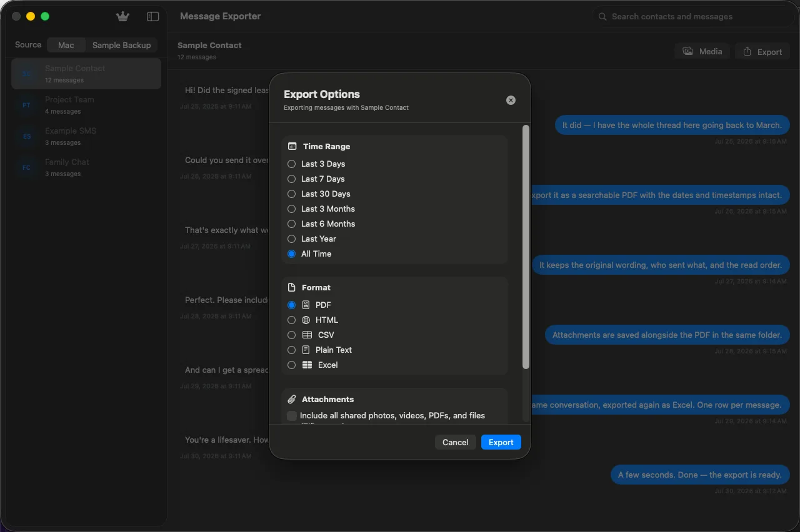Open the Media button in header

click(702, 51)
